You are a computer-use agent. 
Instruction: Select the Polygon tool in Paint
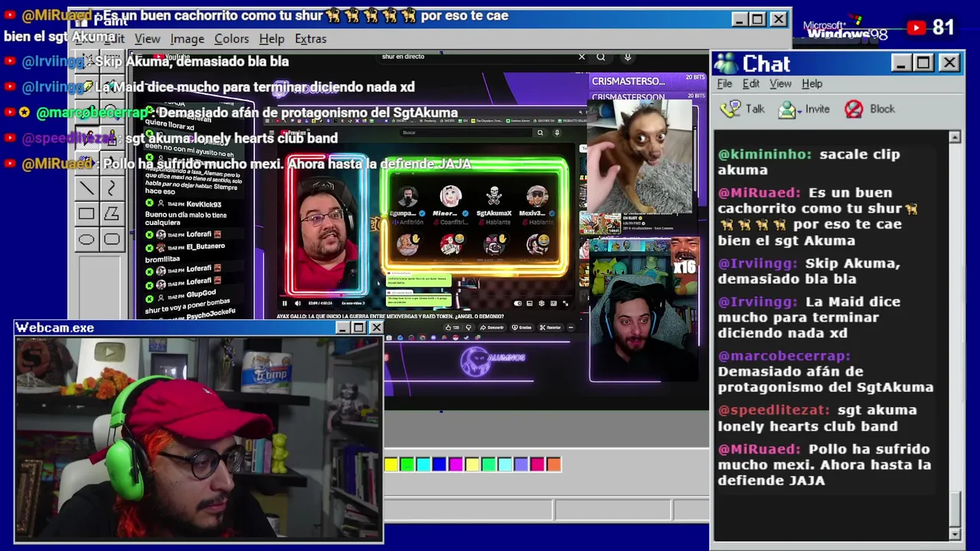tap(112, 214)
